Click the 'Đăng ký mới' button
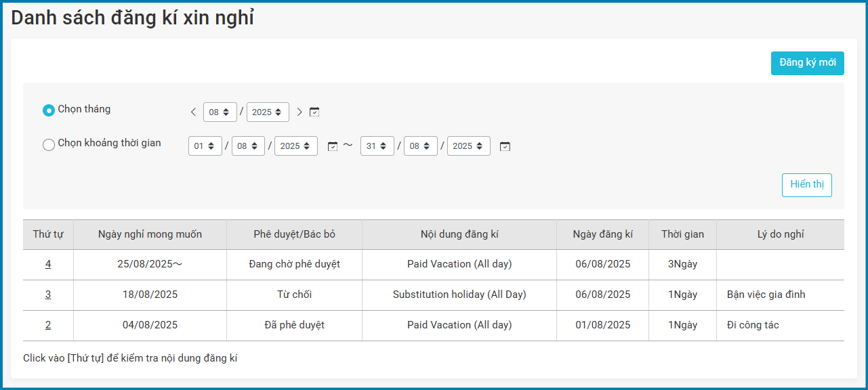Screen dimensions: 868x390 coord(807,63)
